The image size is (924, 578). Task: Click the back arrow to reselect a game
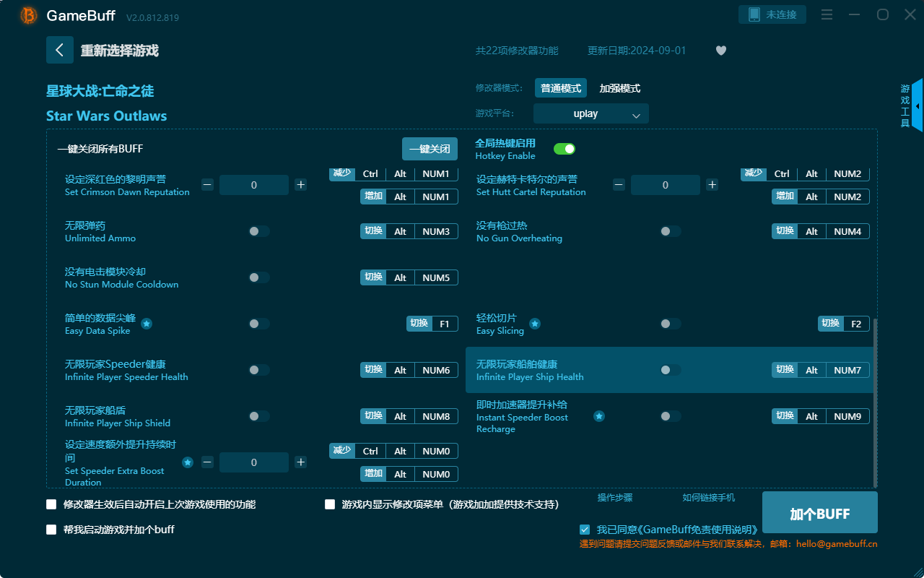60,49
